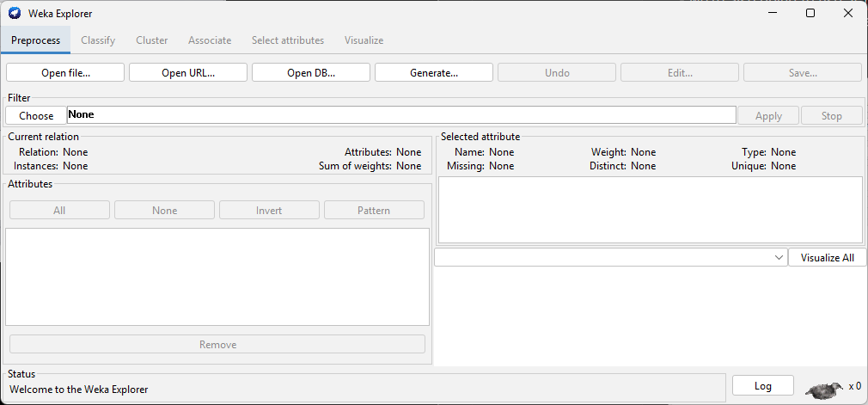Open the Select attributes tab
This screenshot has height=405, width=868.
tap(288, 40)
